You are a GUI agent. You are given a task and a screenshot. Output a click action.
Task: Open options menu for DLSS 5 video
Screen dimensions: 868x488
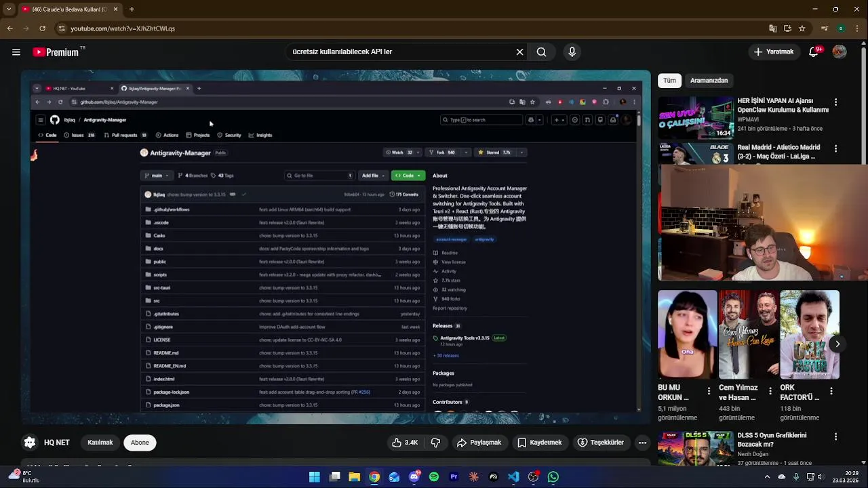click(835, 437)
